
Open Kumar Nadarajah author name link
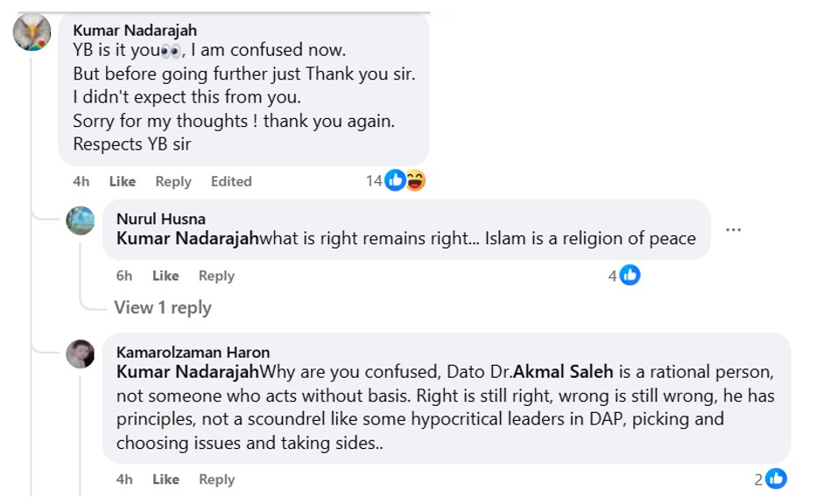pyautogui.click(x=135, y=31)
